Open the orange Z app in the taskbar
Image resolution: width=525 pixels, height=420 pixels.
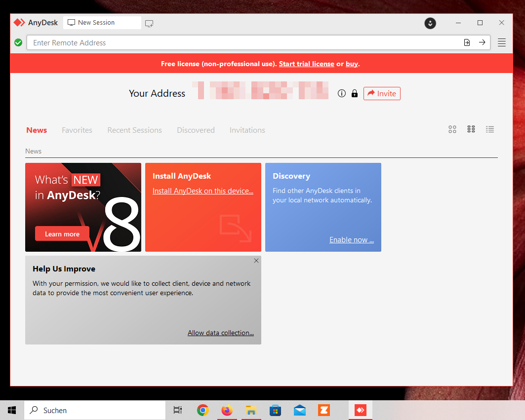(324, 410)
